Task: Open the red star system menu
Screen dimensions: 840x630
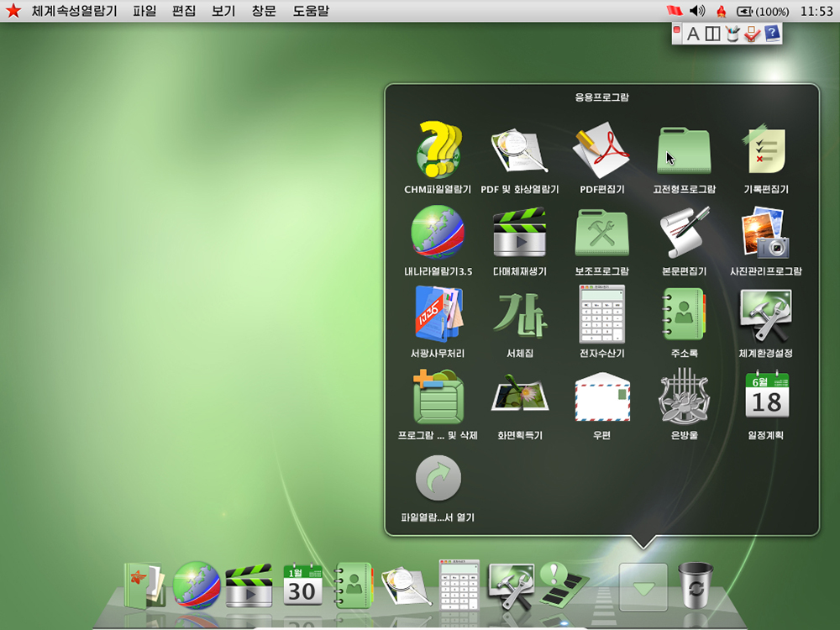Action: (x=13, y=10)
